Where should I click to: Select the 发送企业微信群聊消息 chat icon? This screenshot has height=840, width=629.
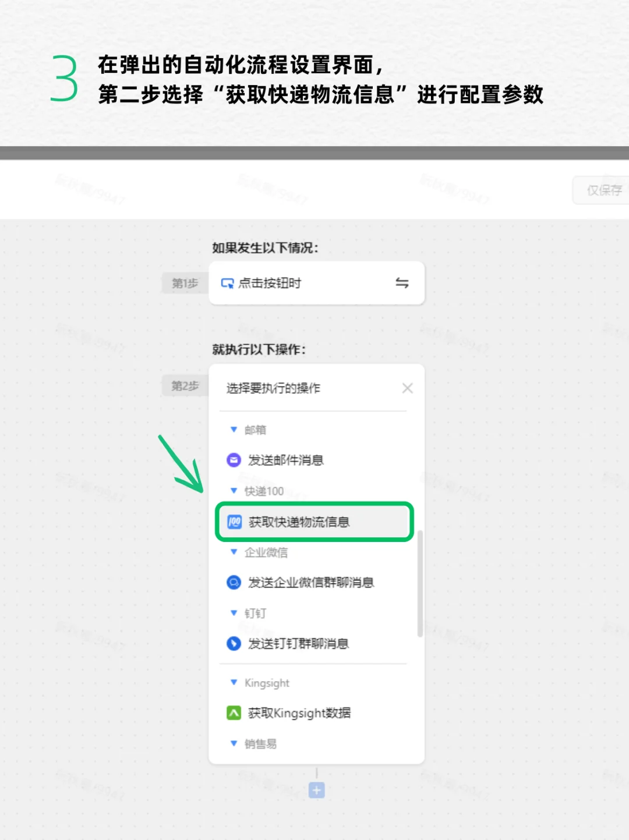pyautogui.click(x=233, y=582)
